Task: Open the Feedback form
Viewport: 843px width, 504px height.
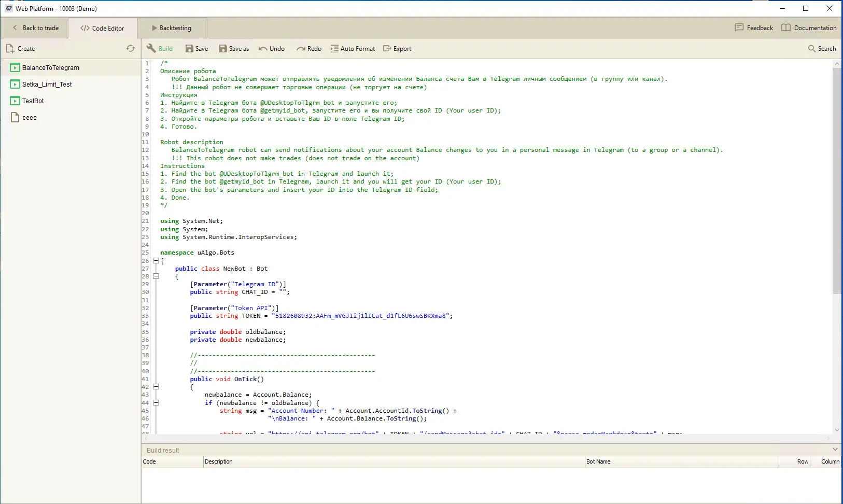Action: coord(754,28)
